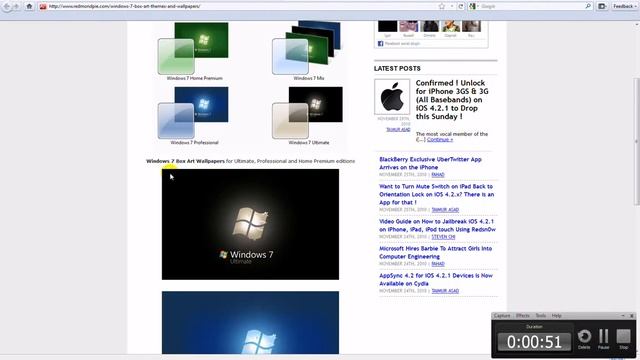Open the Confirmed Unlock for iPhone headline
Image resolution: width=640 pixels, height=360 pixels.
click(x=452, y=100)
